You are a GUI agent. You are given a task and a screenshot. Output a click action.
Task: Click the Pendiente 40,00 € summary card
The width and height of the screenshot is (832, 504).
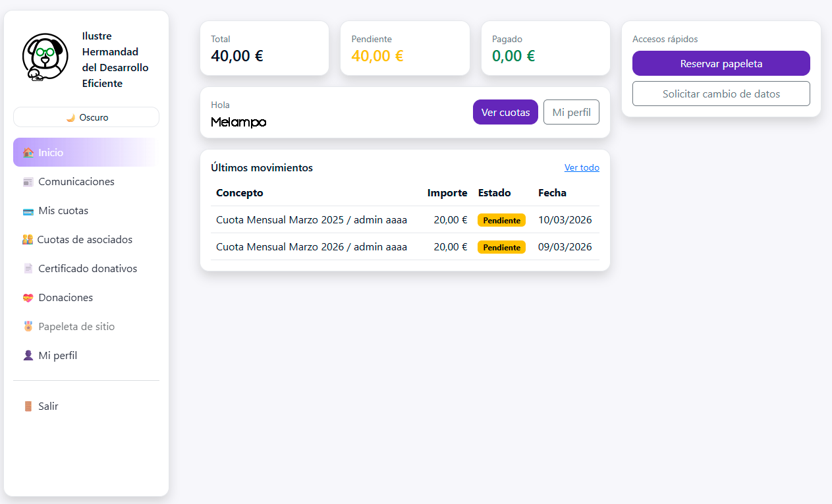405,48
